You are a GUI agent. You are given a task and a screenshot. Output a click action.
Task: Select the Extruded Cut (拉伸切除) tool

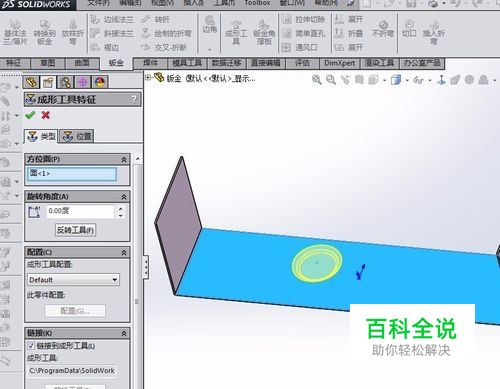303,20
